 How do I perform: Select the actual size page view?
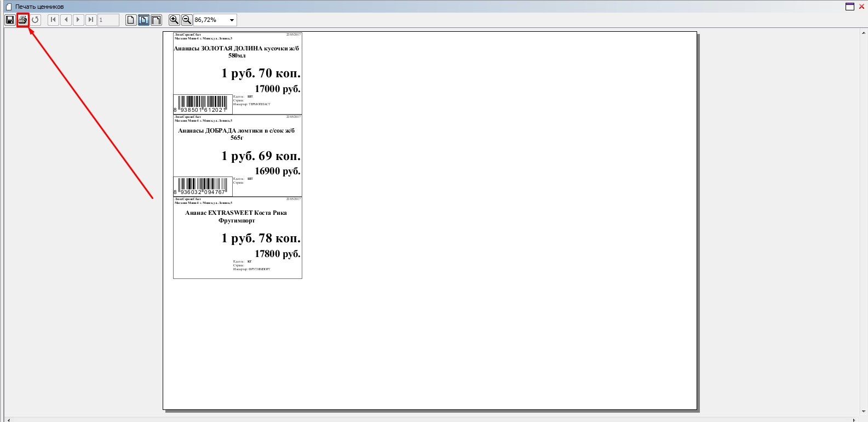(131, 20)
